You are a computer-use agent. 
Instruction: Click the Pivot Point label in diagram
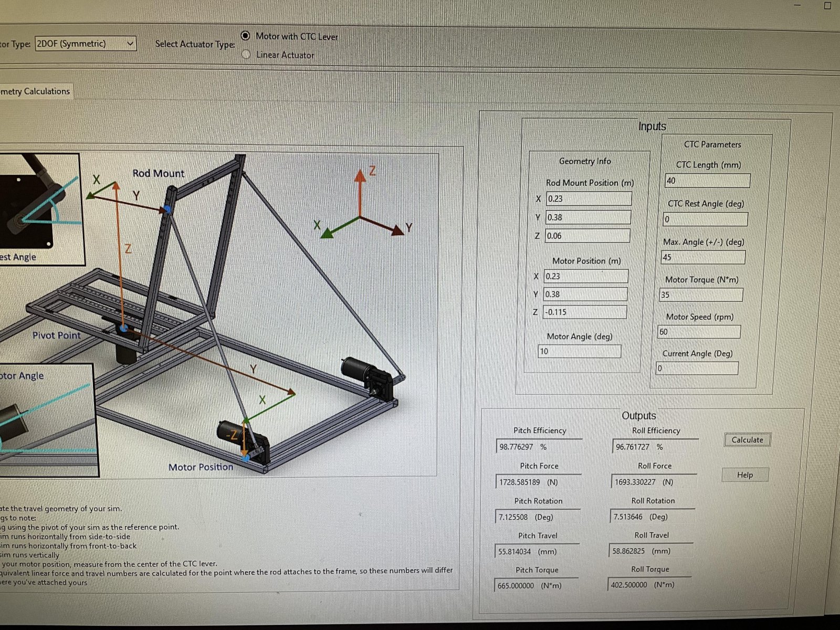click(x=57, y=335)
